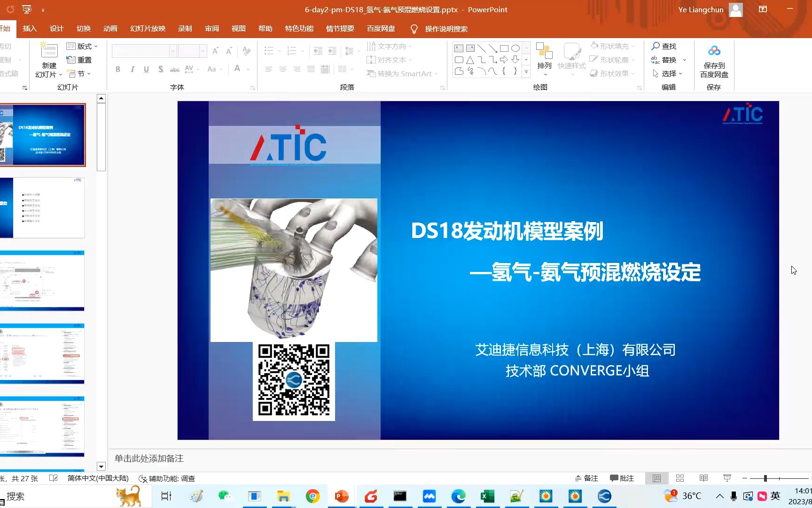Align text right

point(297,69)
